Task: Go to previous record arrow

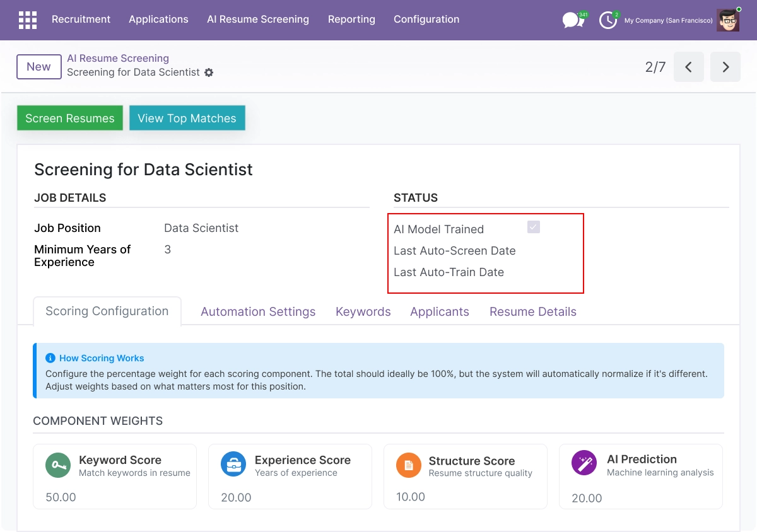Action: 689,67
